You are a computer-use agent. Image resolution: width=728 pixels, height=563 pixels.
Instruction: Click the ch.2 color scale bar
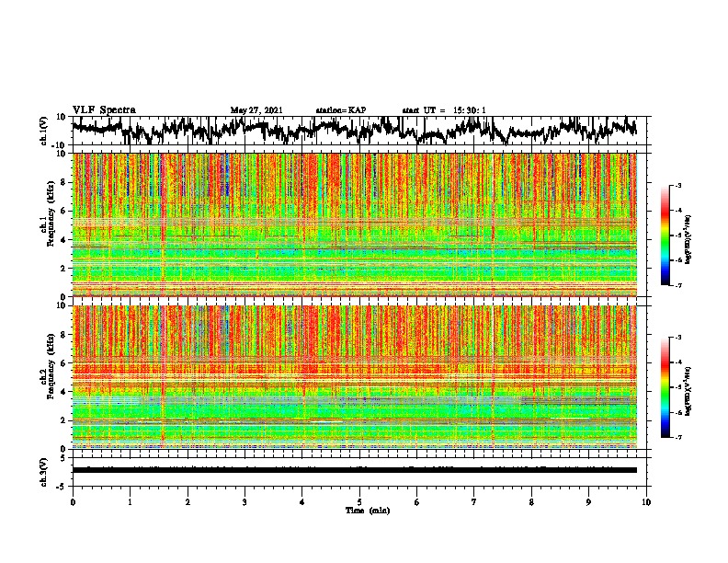click(665, 387)
